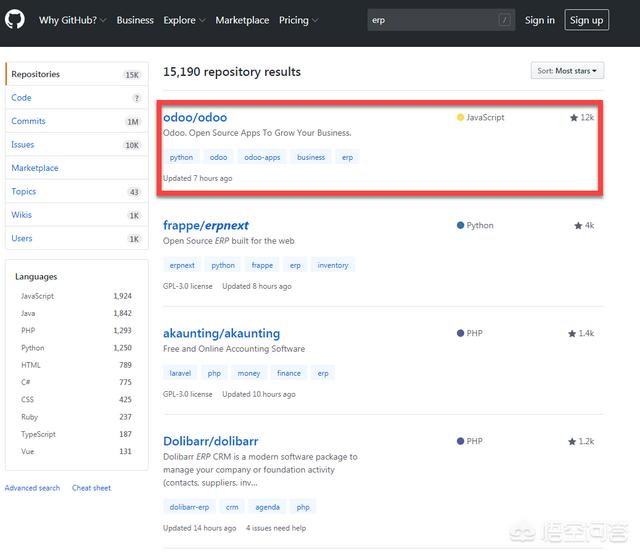Filter by Python language in sidebar list
640x554 pixels.
click(x=76, y=348)
